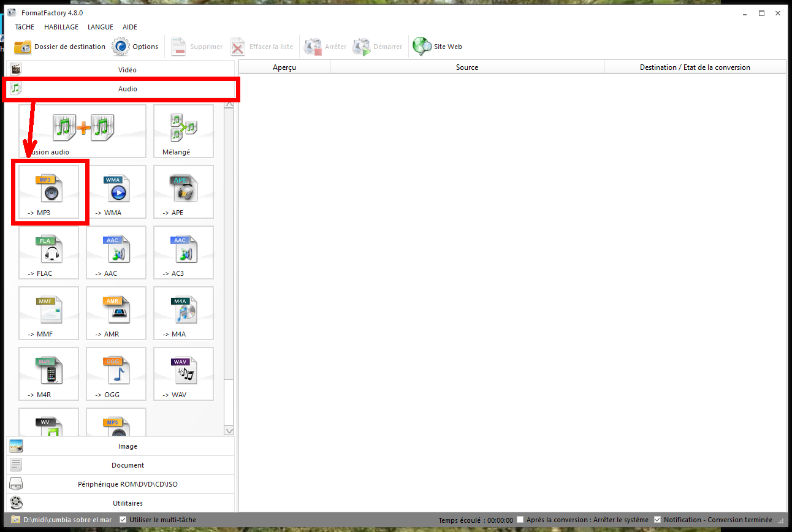Open the Options toolbar button

click(x=135, y=47)
